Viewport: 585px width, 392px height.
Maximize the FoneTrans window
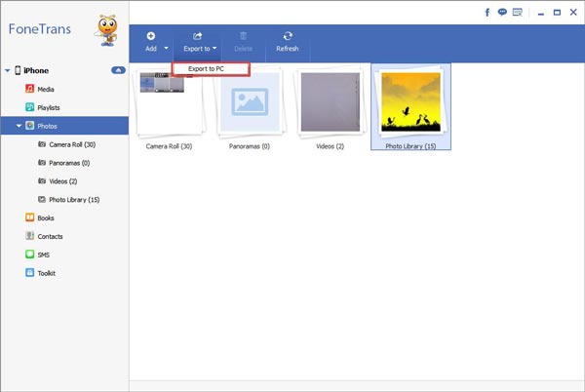(557, 13)
